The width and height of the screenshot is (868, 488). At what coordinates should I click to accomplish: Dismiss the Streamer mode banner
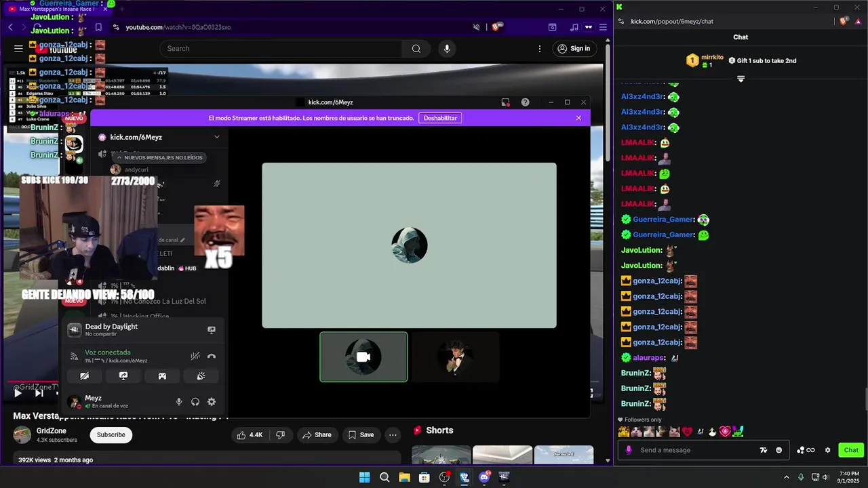coord(578,118)
